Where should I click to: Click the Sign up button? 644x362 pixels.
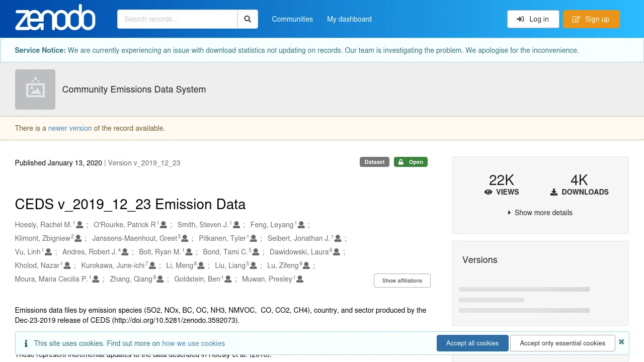click(x=591, y=19)
